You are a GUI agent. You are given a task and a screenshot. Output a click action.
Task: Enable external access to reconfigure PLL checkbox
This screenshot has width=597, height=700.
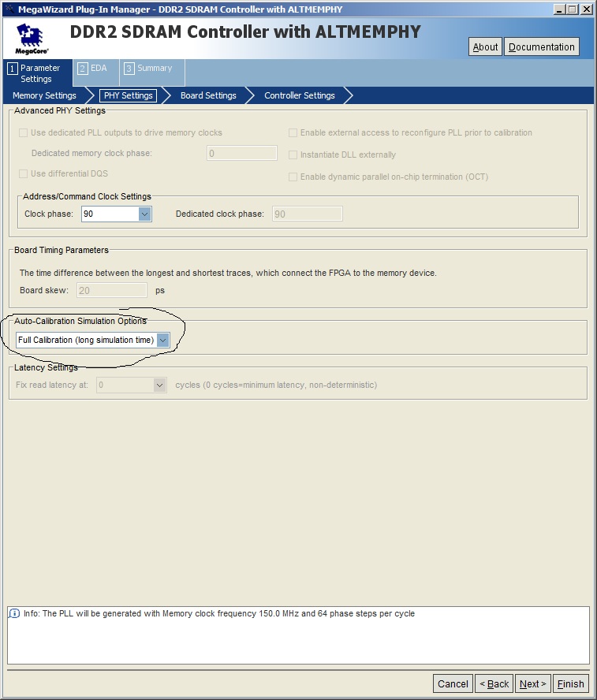(x=293, y=132)
